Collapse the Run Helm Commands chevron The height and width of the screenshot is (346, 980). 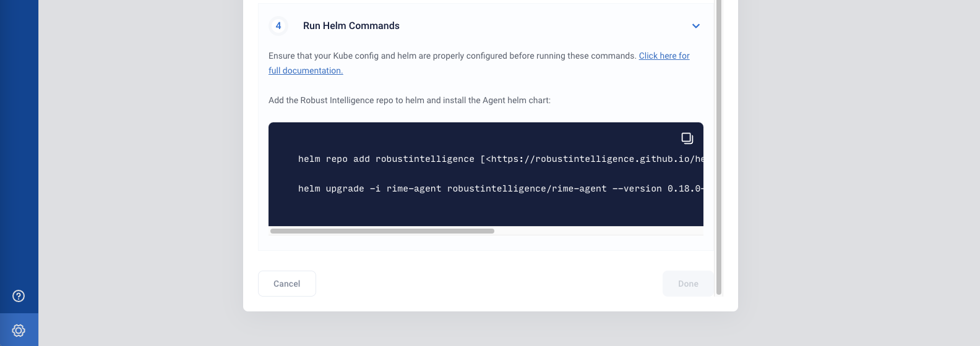pos(696,26)
